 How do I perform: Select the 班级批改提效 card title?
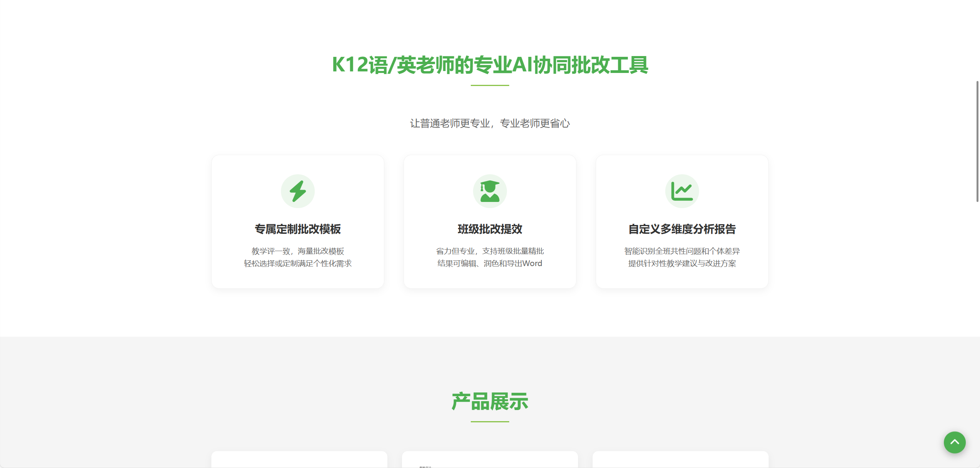[x=490, y=229]
